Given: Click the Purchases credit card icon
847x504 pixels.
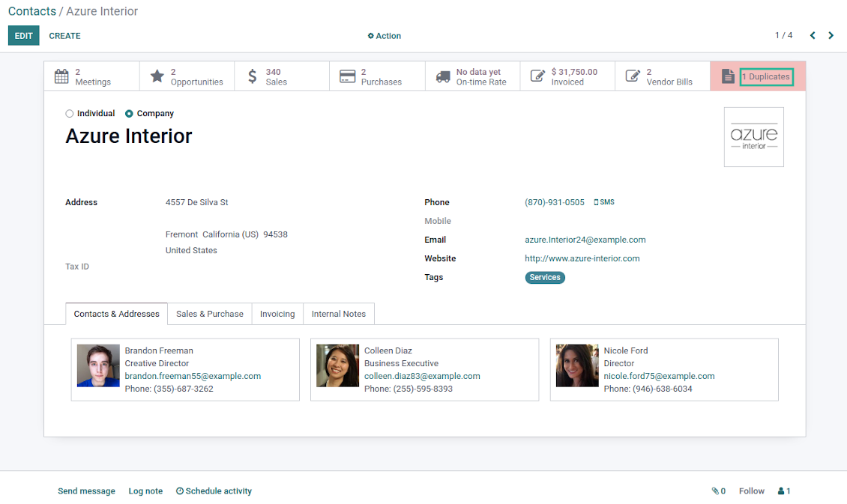Looking at the screenshot, I should tap(347, 76).
